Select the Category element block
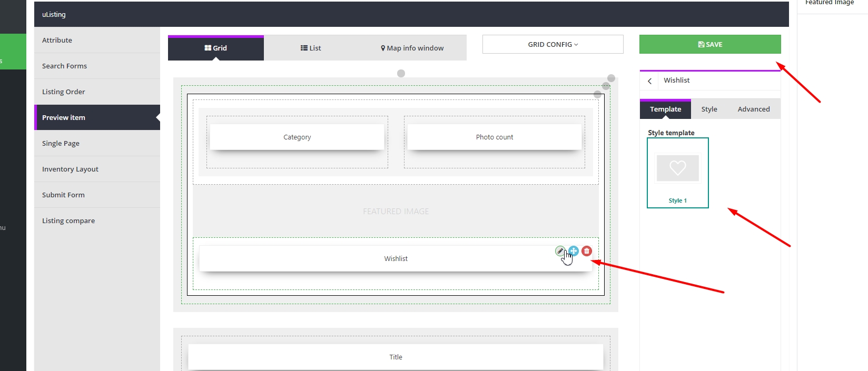The image size is (868, 371). (297, 137)
